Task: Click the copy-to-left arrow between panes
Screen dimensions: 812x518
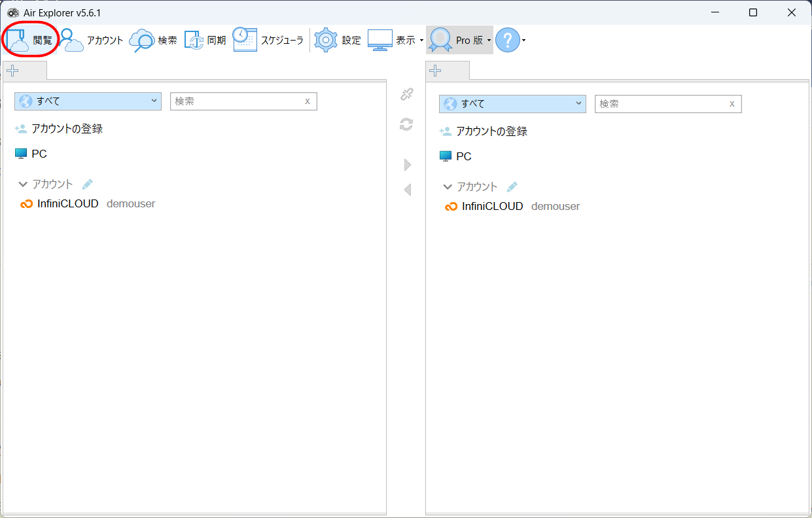Action: coord(408,190)
